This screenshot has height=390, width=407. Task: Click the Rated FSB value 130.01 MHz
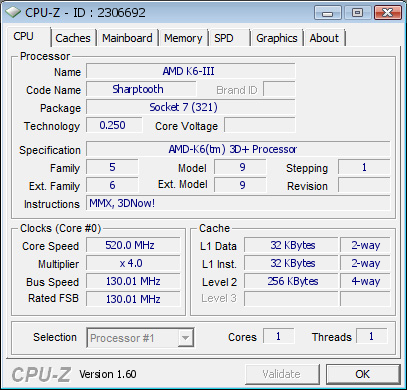click(133, 299)
